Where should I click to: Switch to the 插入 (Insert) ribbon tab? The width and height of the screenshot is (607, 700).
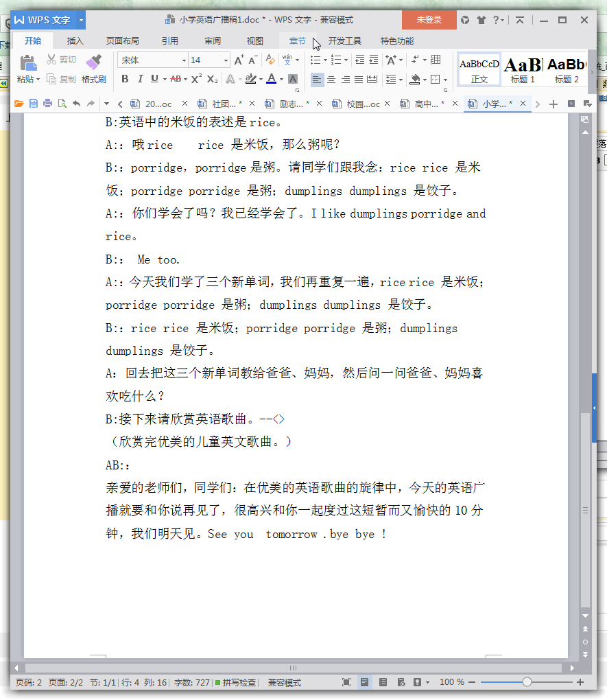tap(75, 41)
